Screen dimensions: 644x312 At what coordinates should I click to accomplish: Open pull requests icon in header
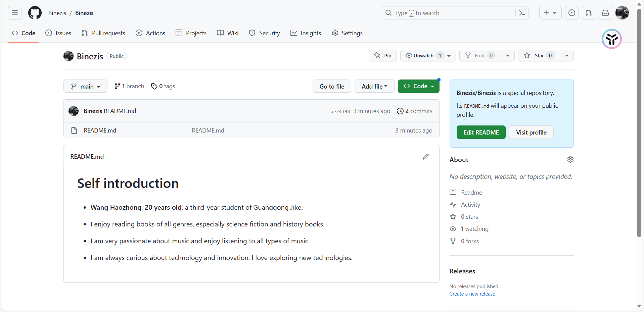coord(589,13)
